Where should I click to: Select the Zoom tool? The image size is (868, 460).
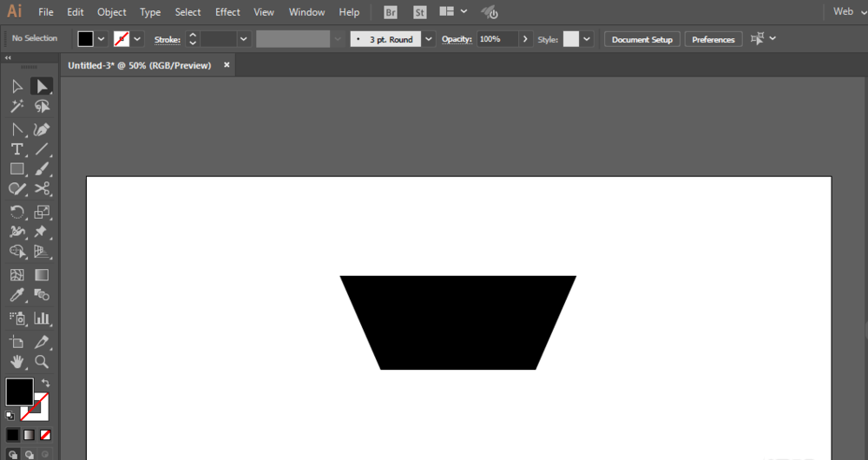click(x=41, y=361)
